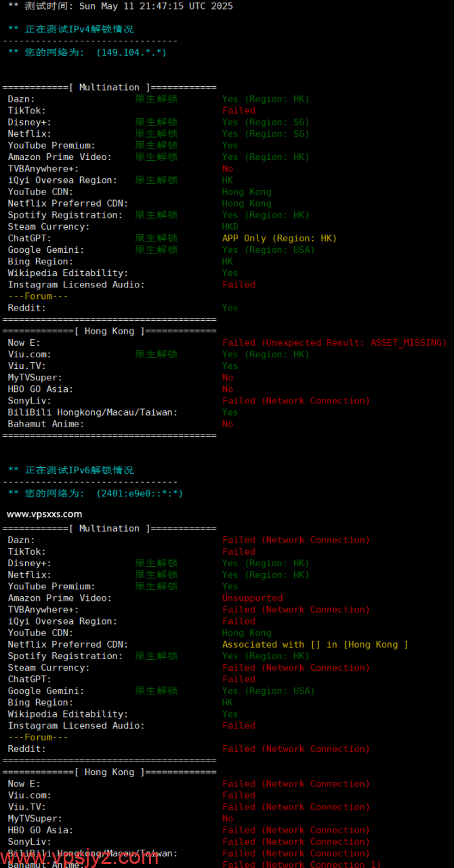Click Viu.com result "Yes (Region: HK)"

tap(266, 354)
